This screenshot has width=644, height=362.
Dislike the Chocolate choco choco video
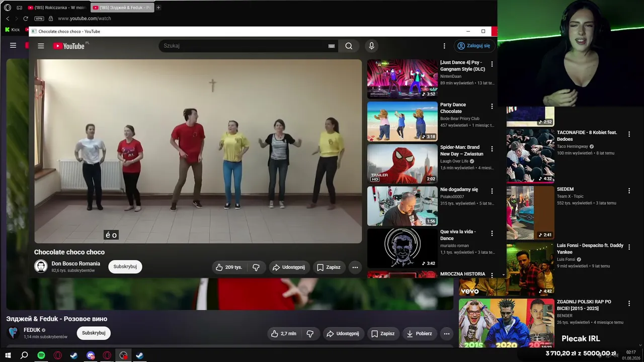pos(256,267)
